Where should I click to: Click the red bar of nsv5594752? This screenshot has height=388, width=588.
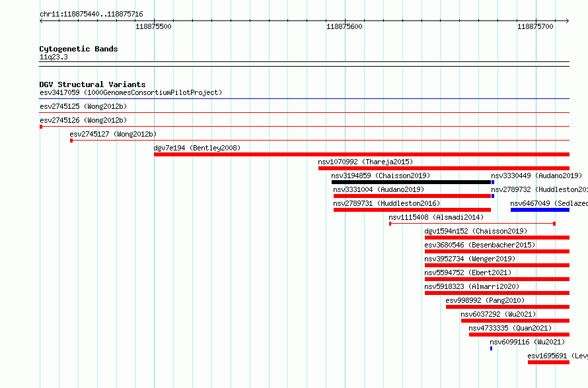pos(497,279)
